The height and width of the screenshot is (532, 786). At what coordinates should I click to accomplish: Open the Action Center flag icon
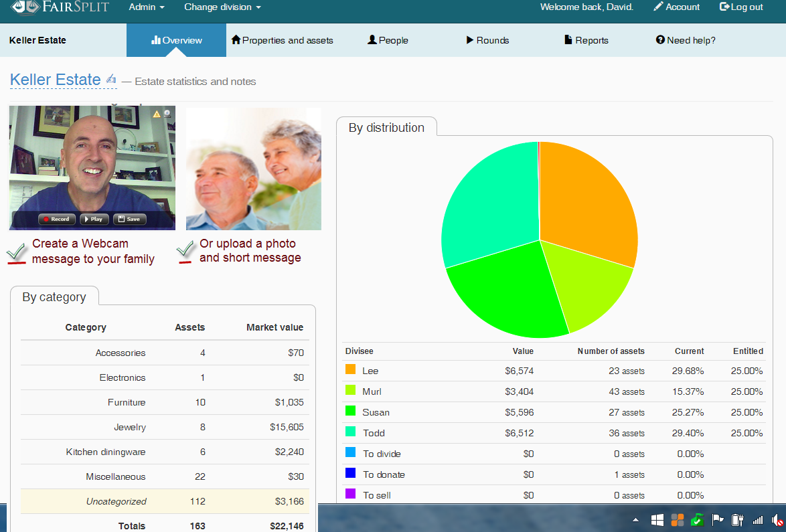[x=718, y=520]
